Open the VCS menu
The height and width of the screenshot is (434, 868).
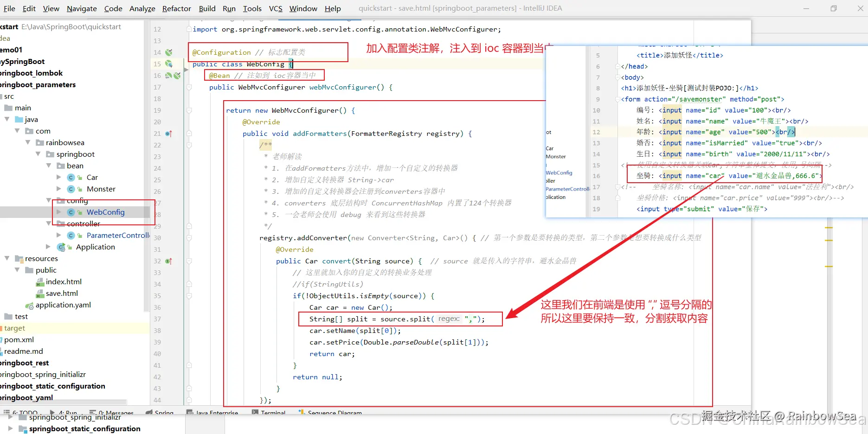(276, 8)
